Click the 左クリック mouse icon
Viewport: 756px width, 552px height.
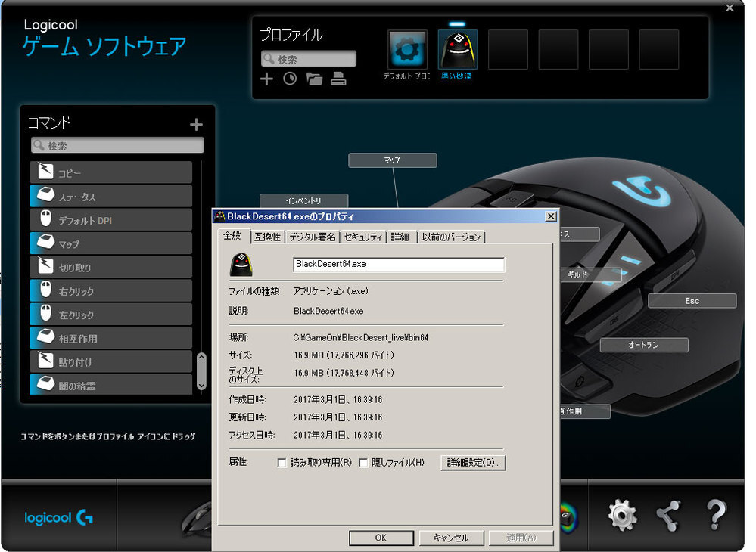click(45, 313)
